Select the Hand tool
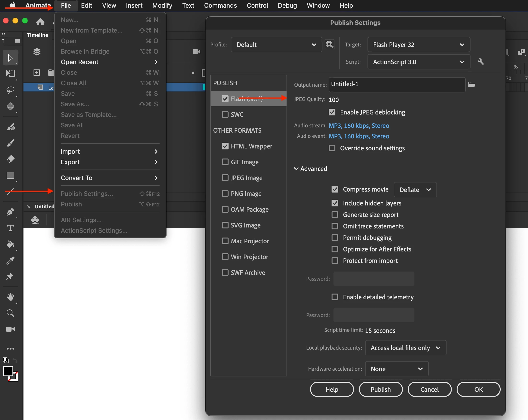Viewport: 528px width, 420px height. [10, 297]
